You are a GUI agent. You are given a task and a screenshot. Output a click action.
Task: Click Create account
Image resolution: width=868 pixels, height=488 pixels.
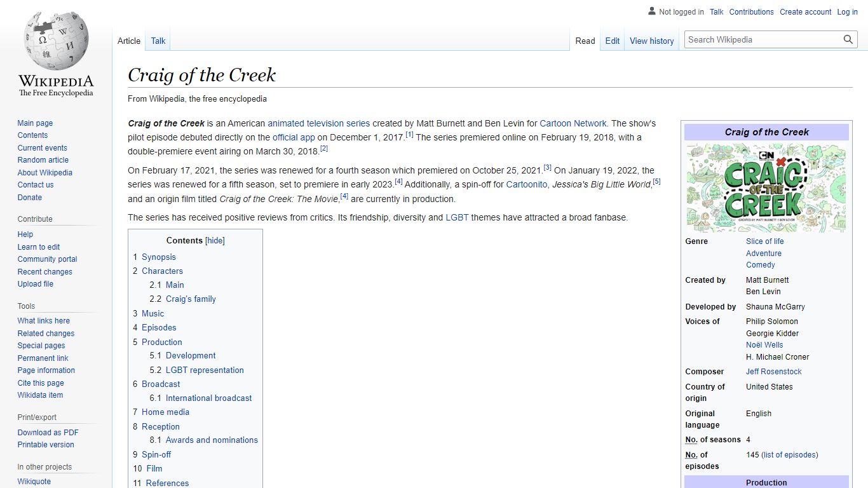pyautogui.click(x=805, y=12)
